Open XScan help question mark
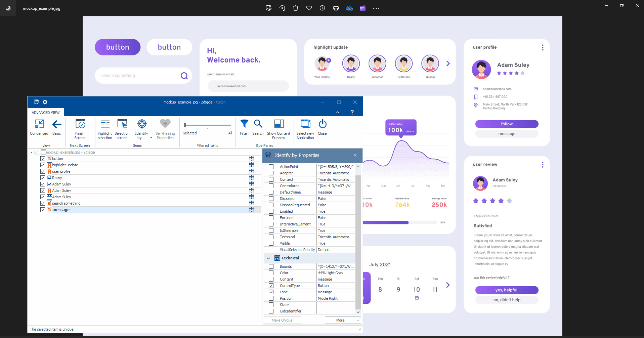Screen dimensions: 644x338 click(x=352, y=112)
